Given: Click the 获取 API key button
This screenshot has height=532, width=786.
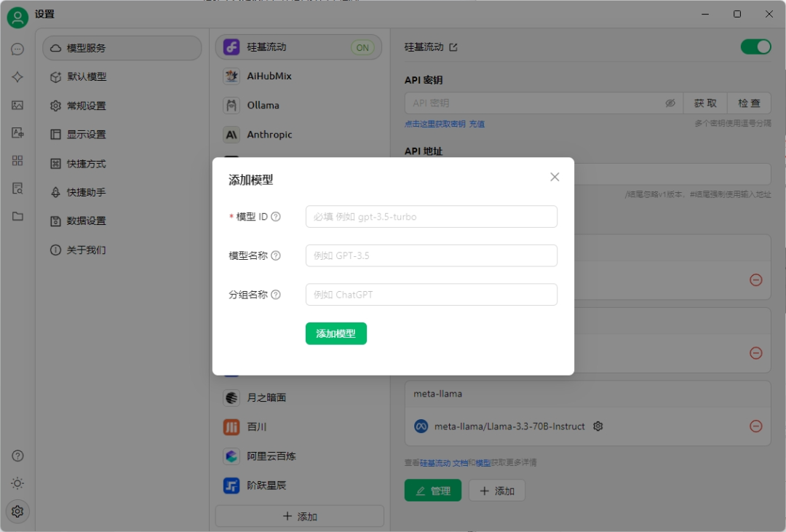Looking at the screenshot, I should pyautogui.click(x=704, y=103).
